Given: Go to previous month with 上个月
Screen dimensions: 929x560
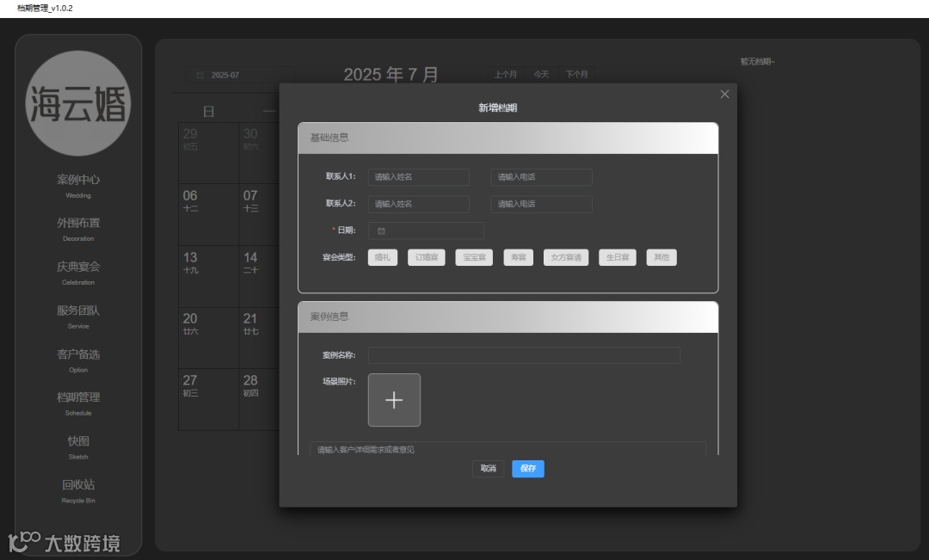Looking at the screenshot, I should [x=506, y=75].
